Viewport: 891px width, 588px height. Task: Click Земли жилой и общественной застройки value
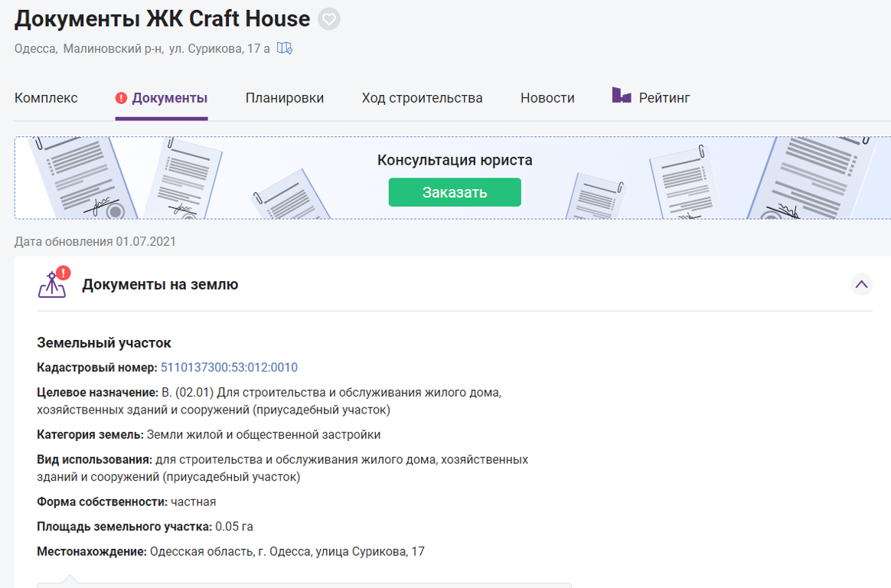pyautogui.click(x=263, y=435)
